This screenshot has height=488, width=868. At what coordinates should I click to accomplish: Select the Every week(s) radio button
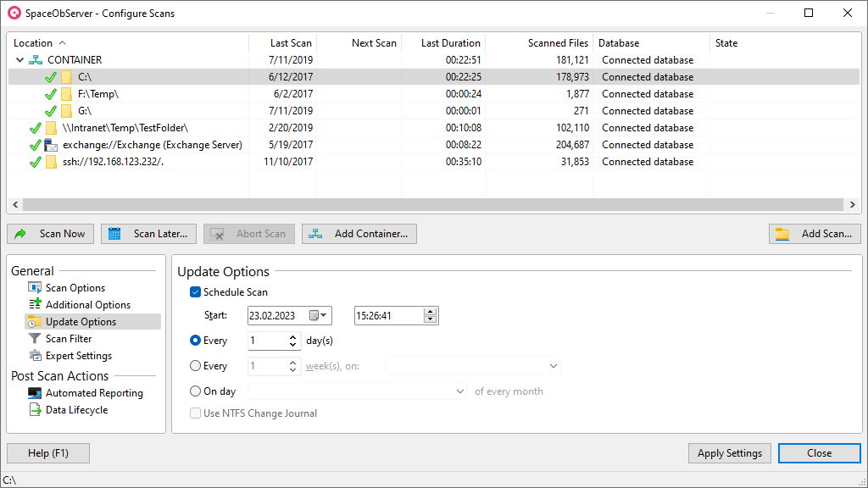pos(196,366)
